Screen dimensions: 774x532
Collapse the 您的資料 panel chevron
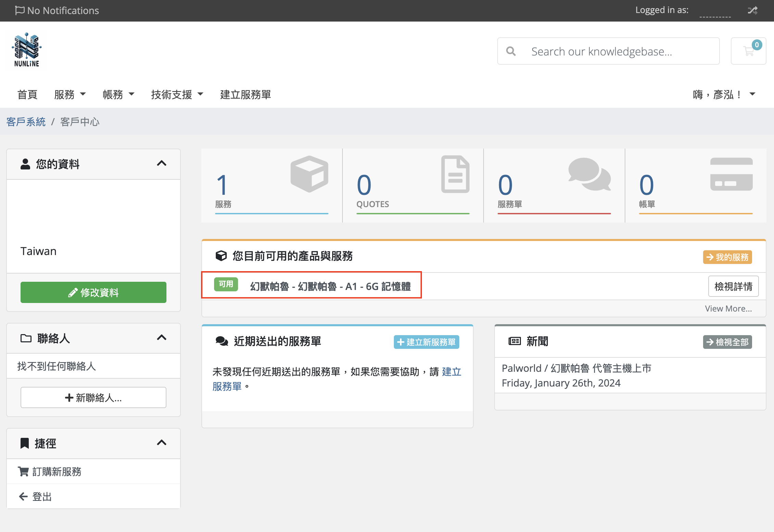click(162, 163)
